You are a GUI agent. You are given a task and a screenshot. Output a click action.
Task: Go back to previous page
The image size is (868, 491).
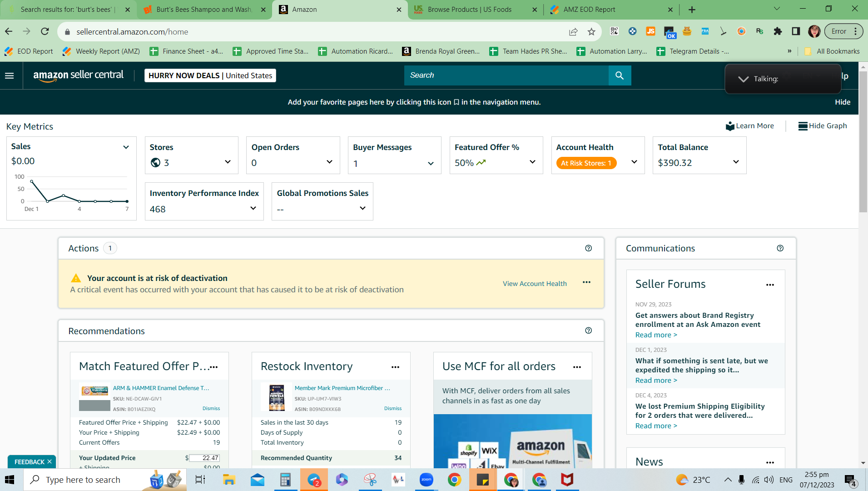[x=9, y=31]
